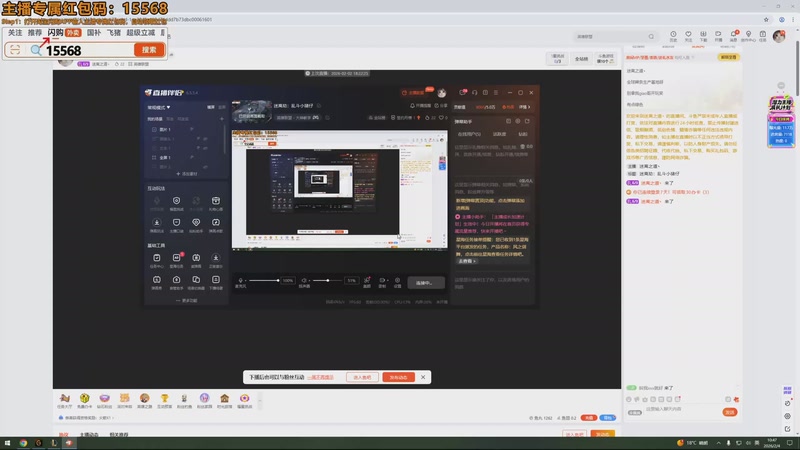
Task: Open the 贡献值 tab in 直播伴侣 right panel
Action: [460, 107]
